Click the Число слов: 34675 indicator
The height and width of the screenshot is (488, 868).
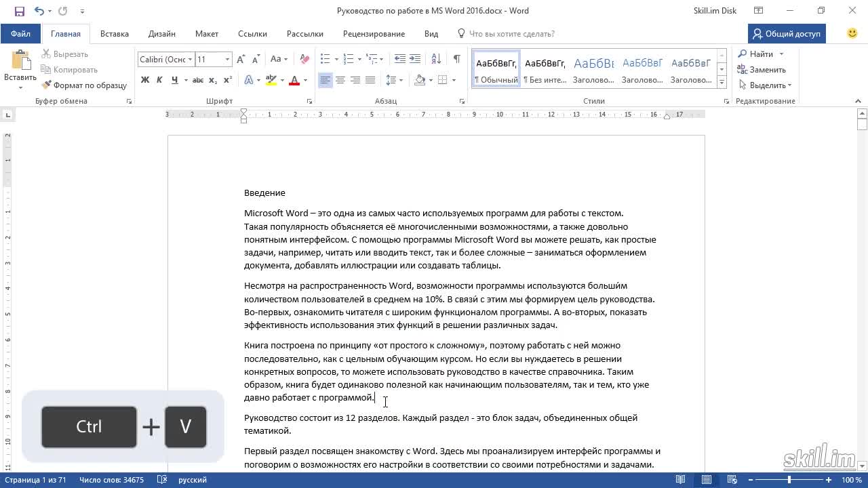point(111,480)
